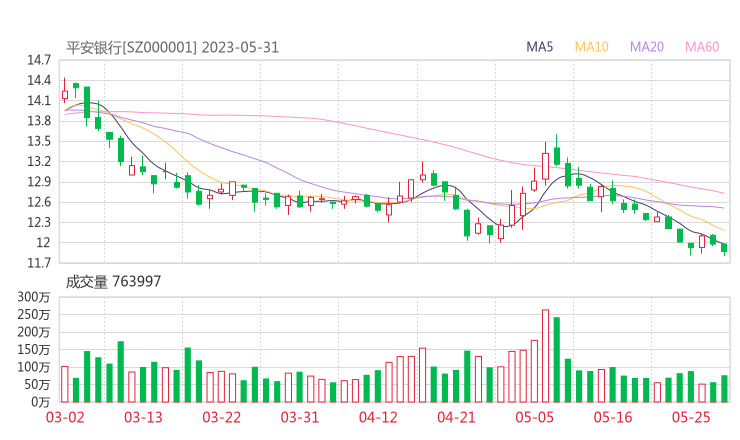Click the 03-22 date axis label

pos(221,417)
